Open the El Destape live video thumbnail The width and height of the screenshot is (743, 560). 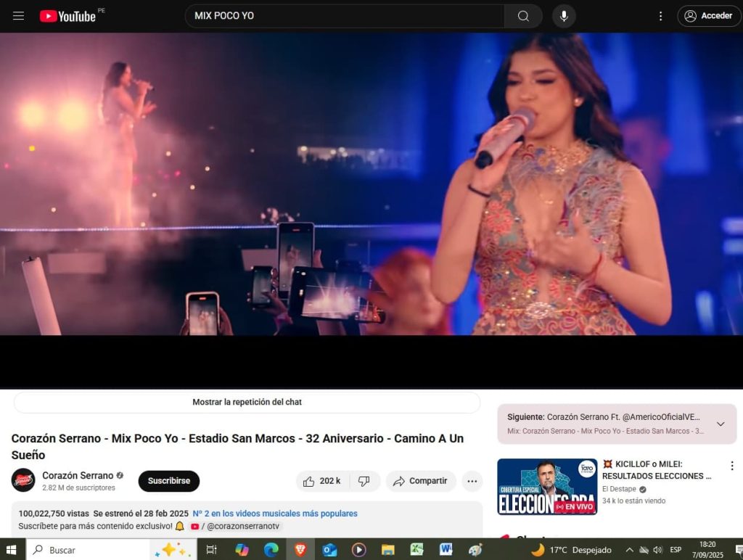tap(547, 487)
